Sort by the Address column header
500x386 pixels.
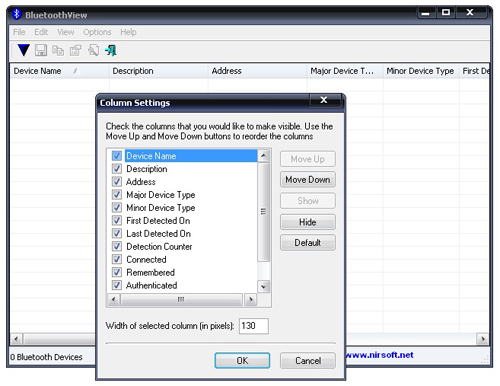point(258,71)
